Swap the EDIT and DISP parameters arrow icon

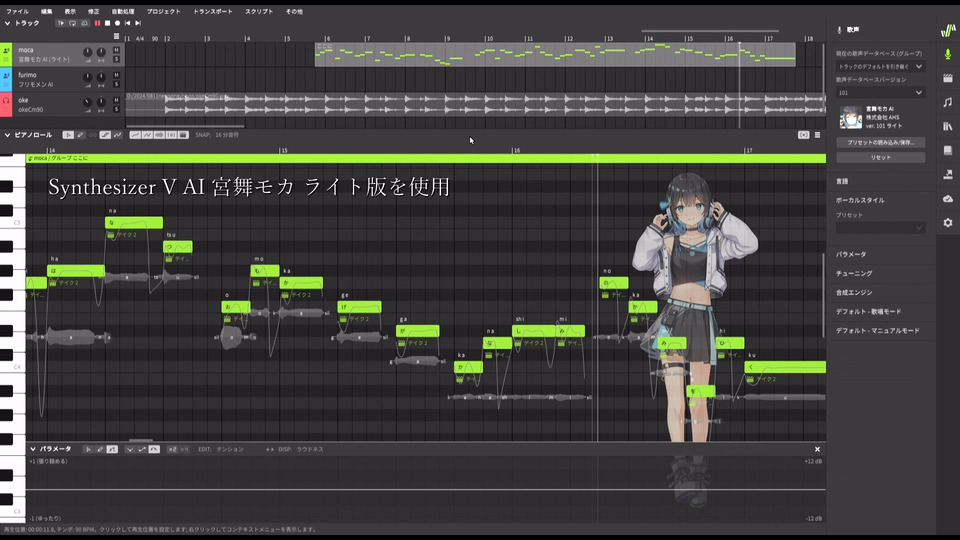point(269,449)
